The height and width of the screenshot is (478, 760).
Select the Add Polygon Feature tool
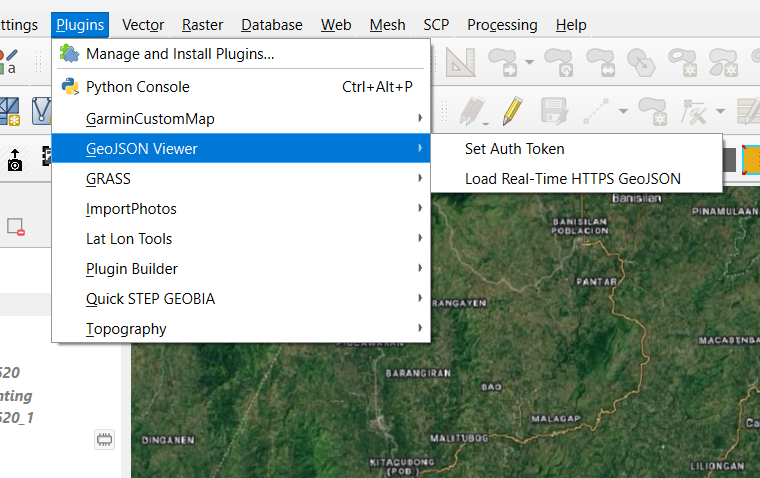tap(653, 111)
